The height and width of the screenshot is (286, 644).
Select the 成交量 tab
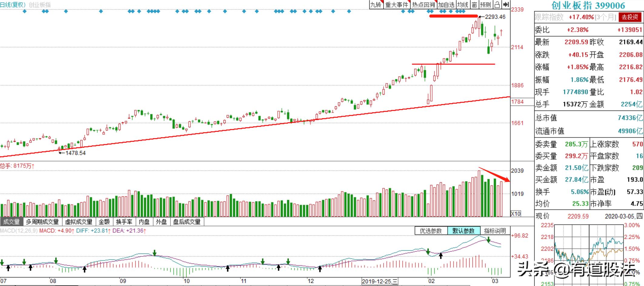12,222
